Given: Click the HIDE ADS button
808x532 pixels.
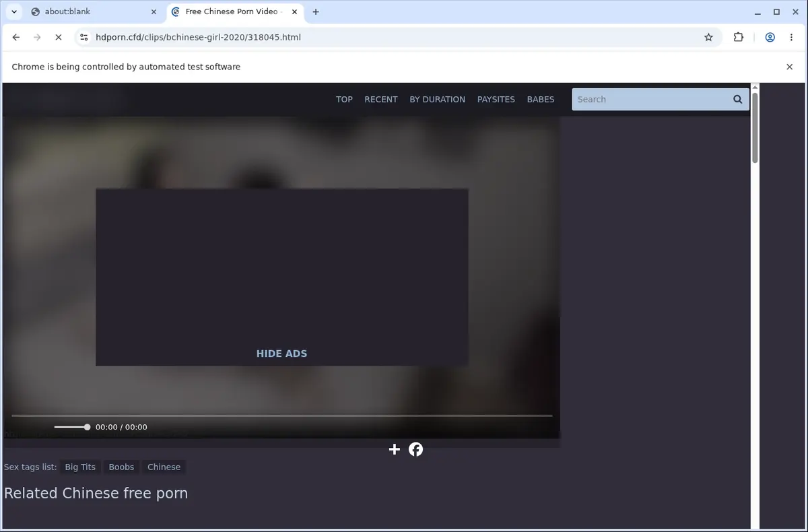Looking at the screenshot, I should tap(281, 354).
